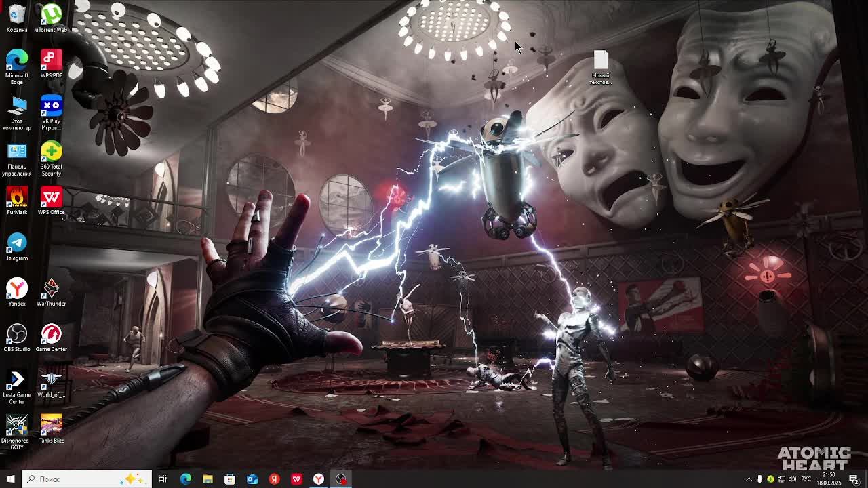The image size is (868, 488).
Task: Open Microsoft Store from the taskbar
Action: (230, 479)
